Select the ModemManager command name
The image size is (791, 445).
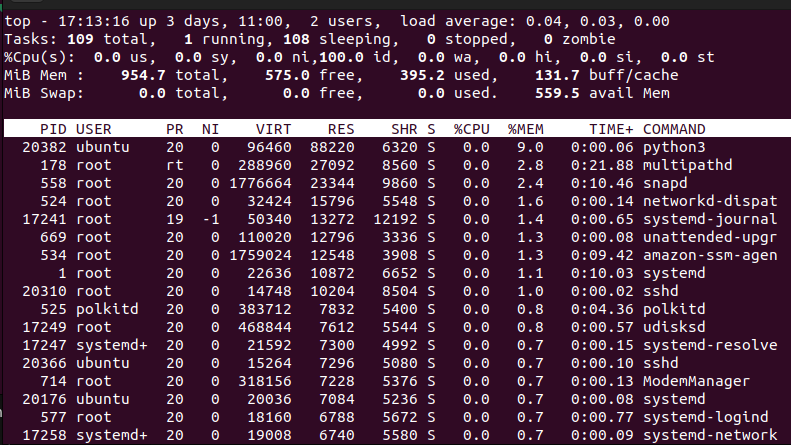[696, 381]
